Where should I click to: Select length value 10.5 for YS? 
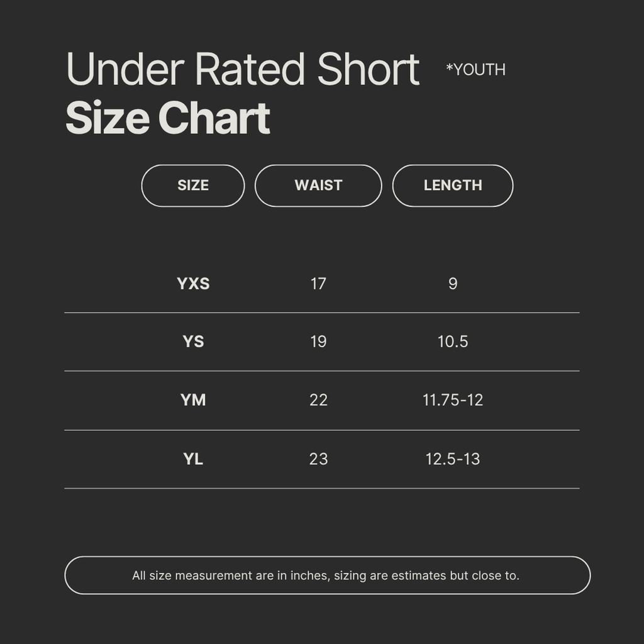coord(453,341)
